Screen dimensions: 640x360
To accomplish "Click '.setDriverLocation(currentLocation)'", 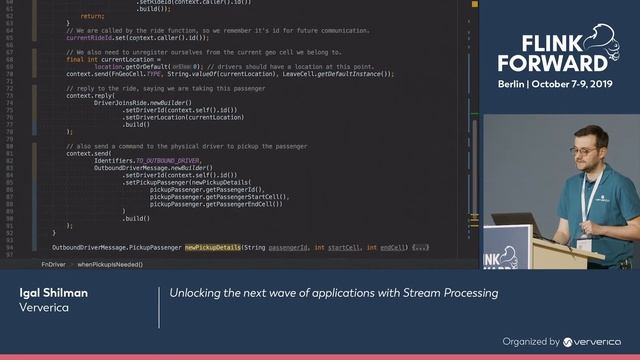I will coord(183,118).
